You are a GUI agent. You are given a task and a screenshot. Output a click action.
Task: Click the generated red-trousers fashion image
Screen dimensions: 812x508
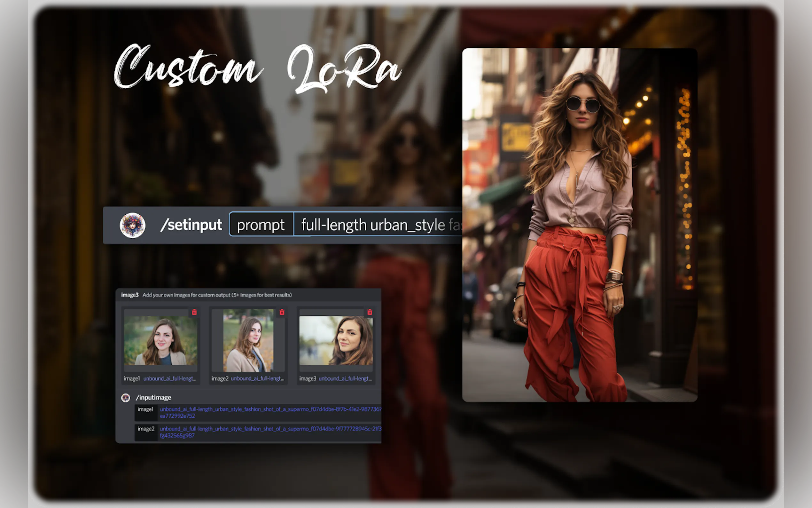[x=580, y=225]
